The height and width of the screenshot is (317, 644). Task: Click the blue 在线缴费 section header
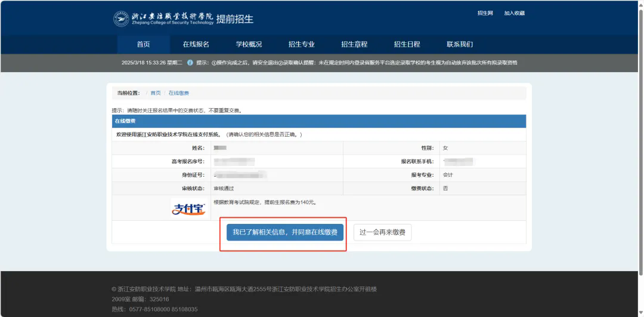pos(319,121)
